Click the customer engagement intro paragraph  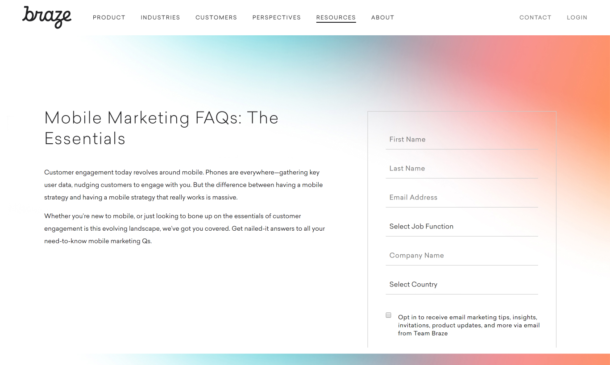tap(184, 185)
